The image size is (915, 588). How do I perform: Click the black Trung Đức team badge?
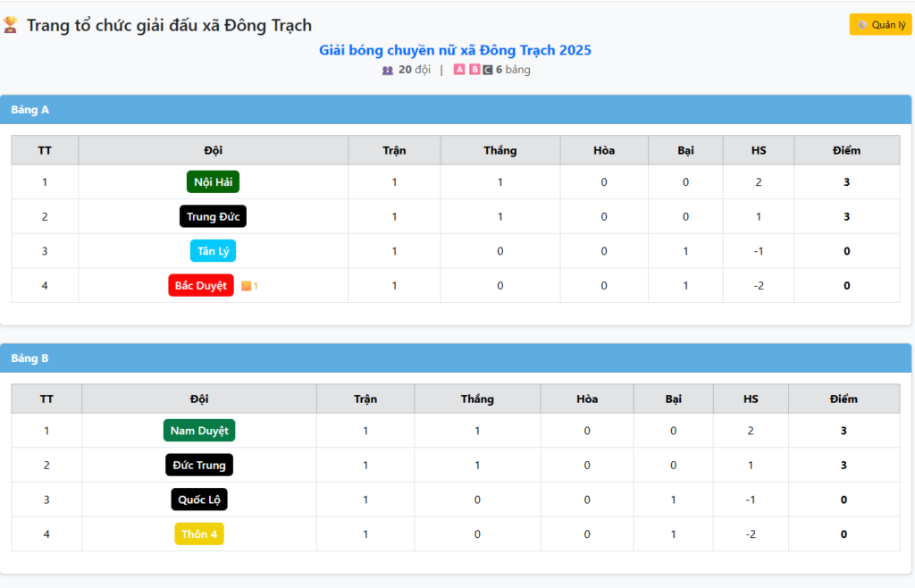(213, 216)
